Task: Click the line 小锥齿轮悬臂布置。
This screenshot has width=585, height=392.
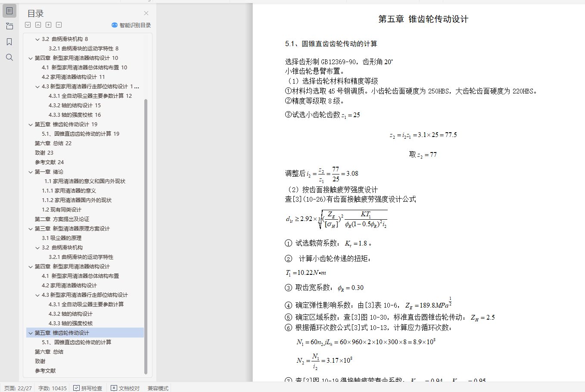Action: pos(314,72)
